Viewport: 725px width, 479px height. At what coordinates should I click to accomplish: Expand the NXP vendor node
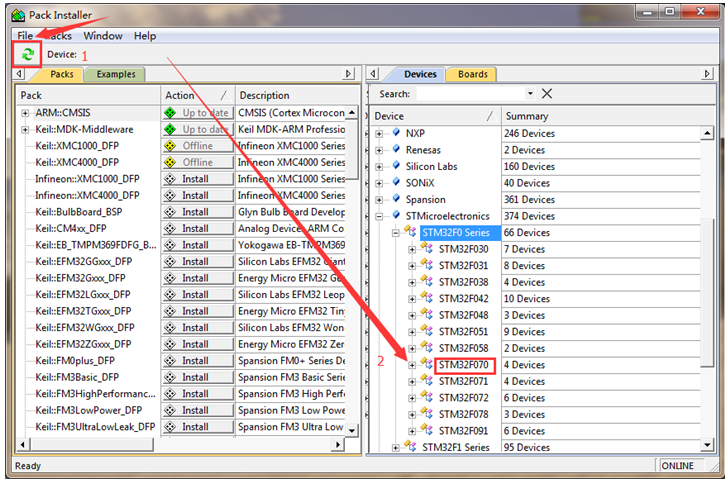tap(380, 134)
